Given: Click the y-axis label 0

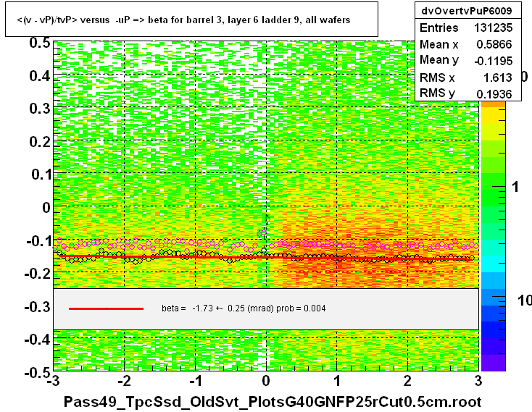Looking at the screenshot, I should [46, 207].
